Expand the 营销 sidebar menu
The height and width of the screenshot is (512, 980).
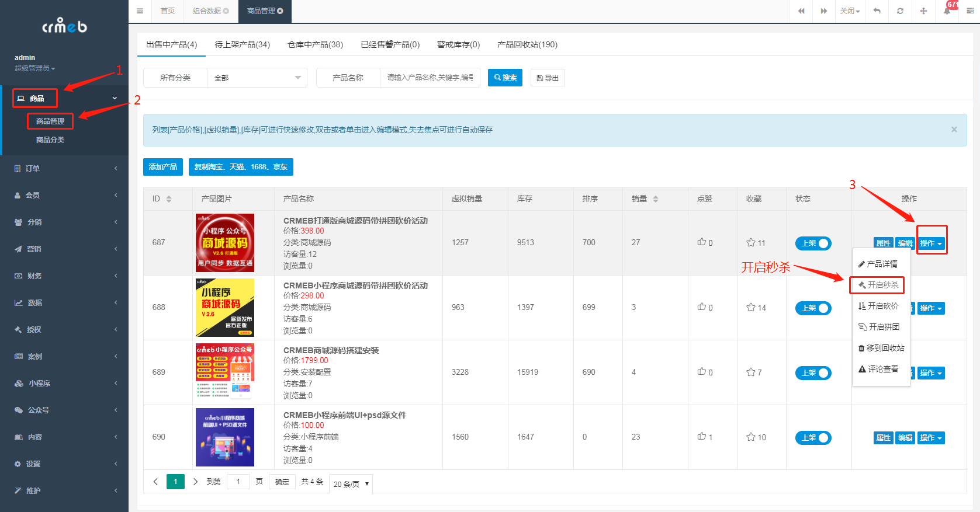(x=64, y=249)
